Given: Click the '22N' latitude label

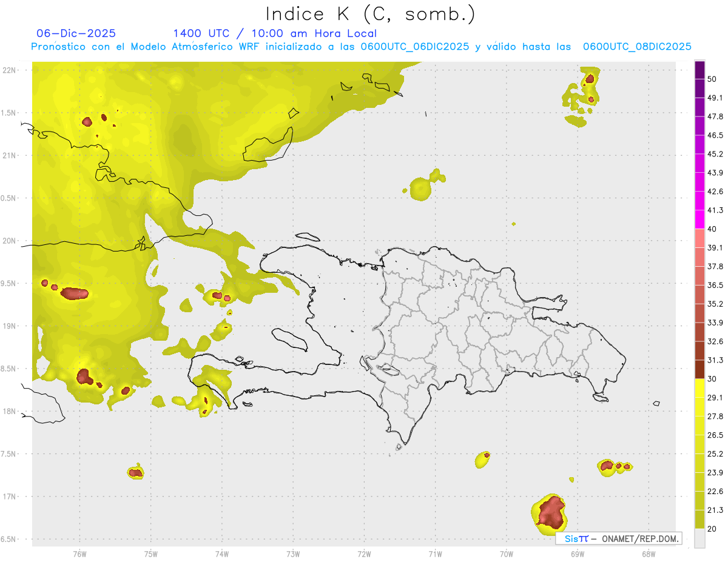Looking at the screenshot, I should coord(10,70).
